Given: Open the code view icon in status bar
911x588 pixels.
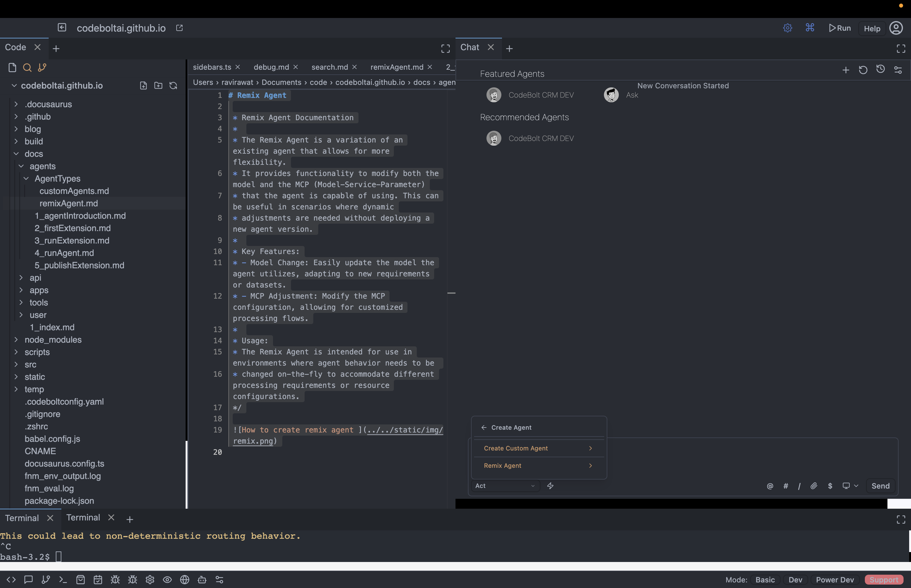Looking at the screenshot, I should (x=11, y=580).
